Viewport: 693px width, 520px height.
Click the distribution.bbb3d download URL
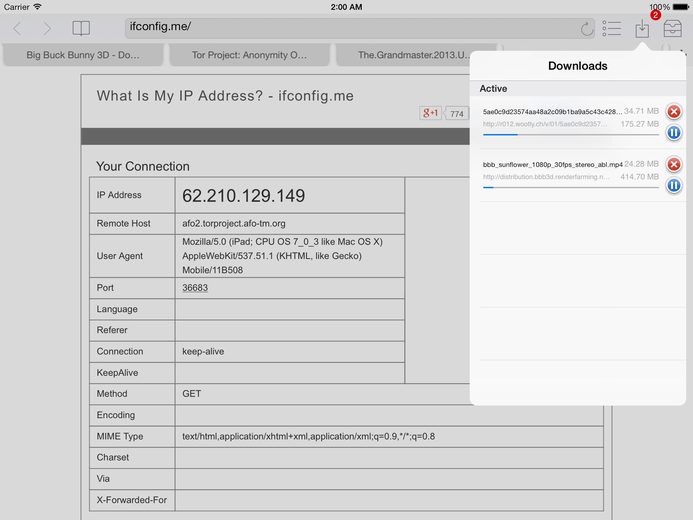(546, 177)
